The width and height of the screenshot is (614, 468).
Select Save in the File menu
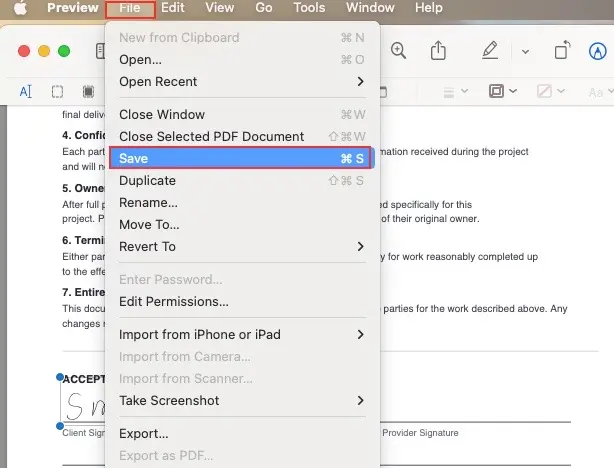[x=241, y=158]
